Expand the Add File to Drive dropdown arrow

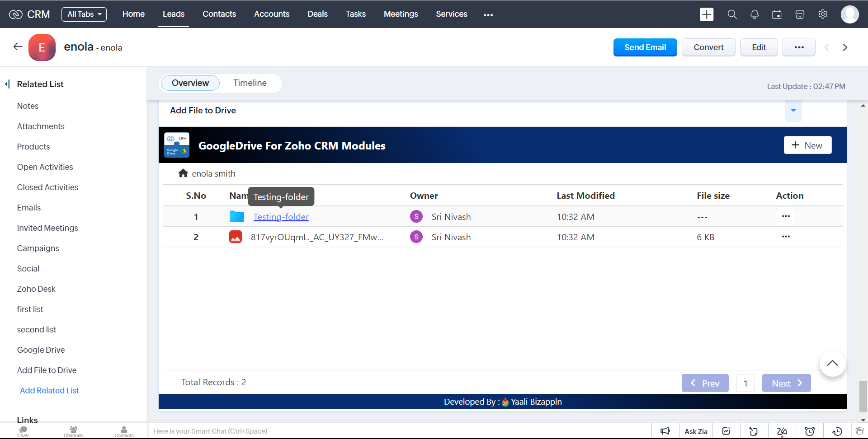pyautogui.click(x=793, y=111)
